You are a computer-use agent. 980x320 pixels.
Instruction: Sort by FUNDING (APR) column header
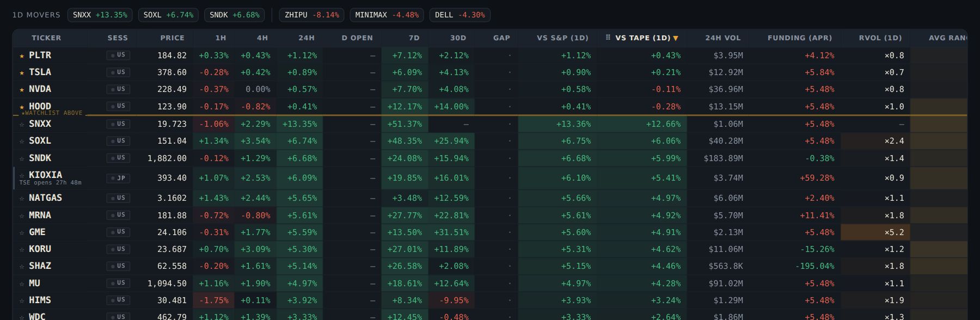point(800,38)
